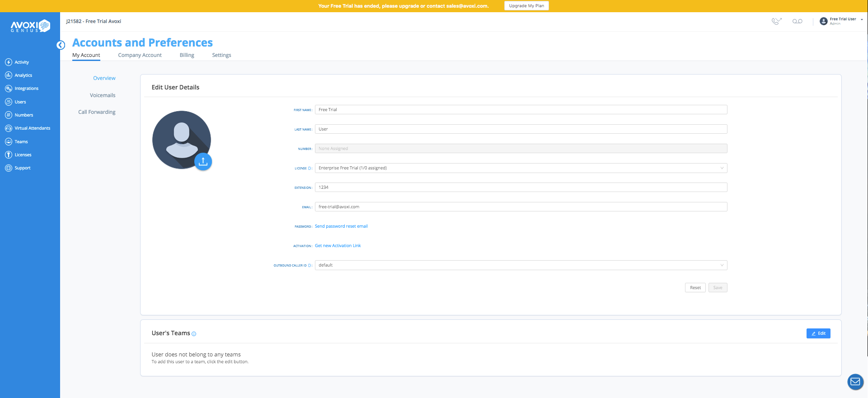Click the Accounts and Preferences title
Viewport: 868px width, 398px height.
pyautogui.click(x=142, y=42)
